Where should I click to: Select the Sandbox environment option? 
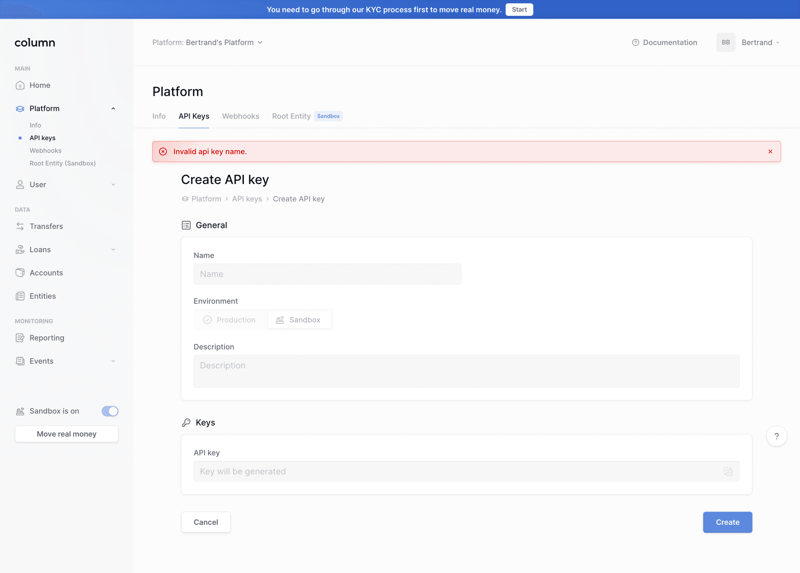(x=298, y=320)
